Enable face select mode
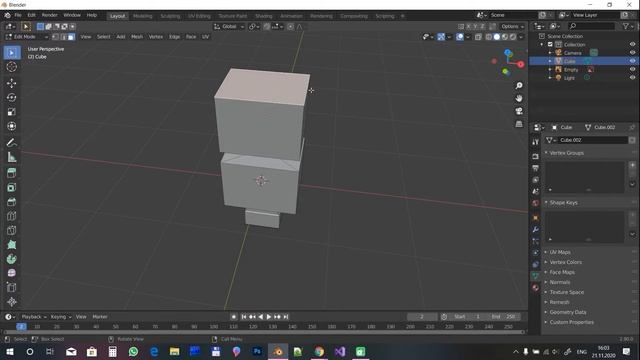The image size is (640, 360). [71, 37]
